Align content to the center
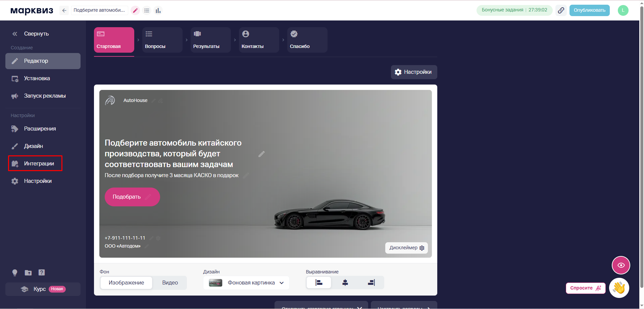The width and height of the screenshot is (644, 309). pos(345,282)
